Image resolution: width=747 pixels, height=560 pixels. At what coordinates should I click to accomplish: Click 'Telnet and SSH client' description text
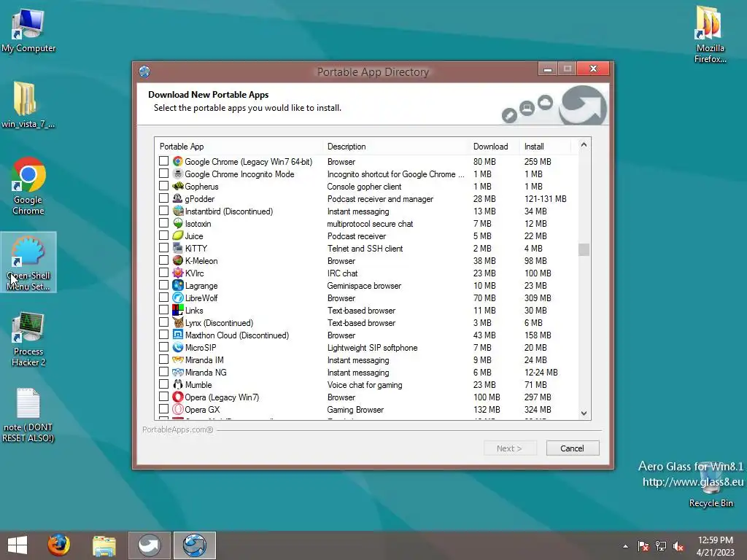coord(365,248)
